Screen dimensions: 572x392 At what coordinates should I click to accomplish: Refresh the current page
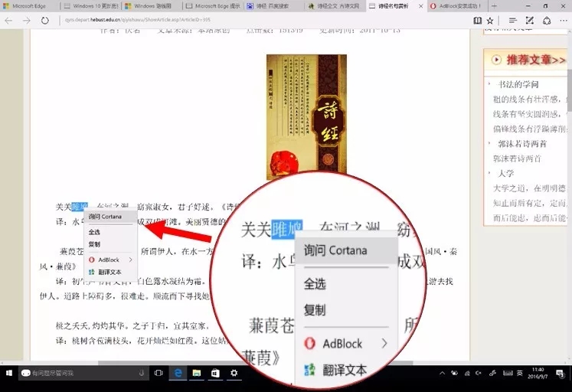(45, 21)
